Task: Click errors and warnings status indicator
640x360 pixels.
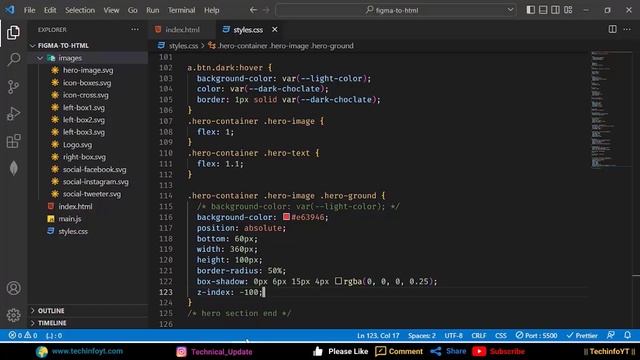Action: [23, 335]
